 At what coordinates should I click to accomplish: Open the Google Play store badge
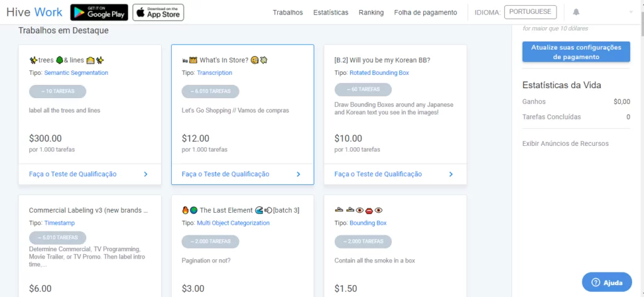point(99,12)
